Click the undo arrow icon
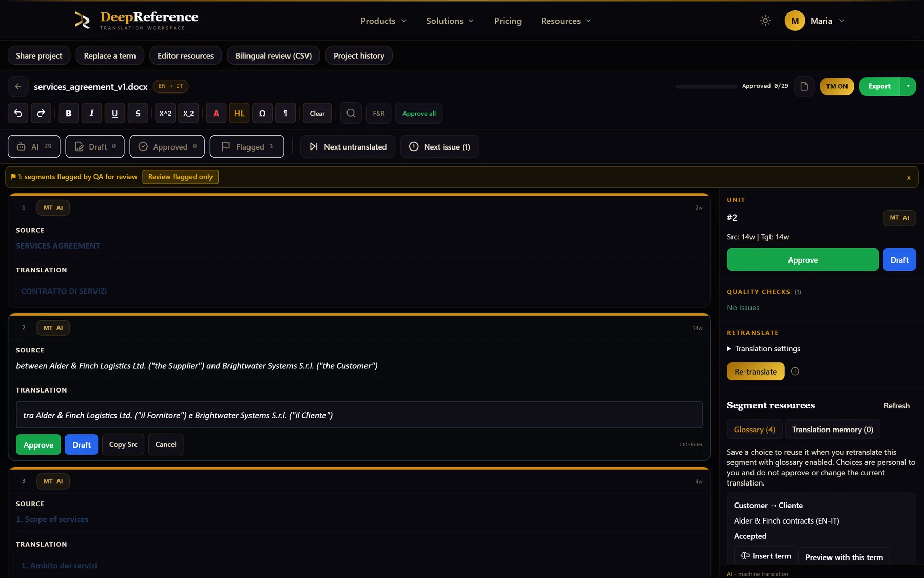This screenshot has height=578, width=924. [18, 113]
